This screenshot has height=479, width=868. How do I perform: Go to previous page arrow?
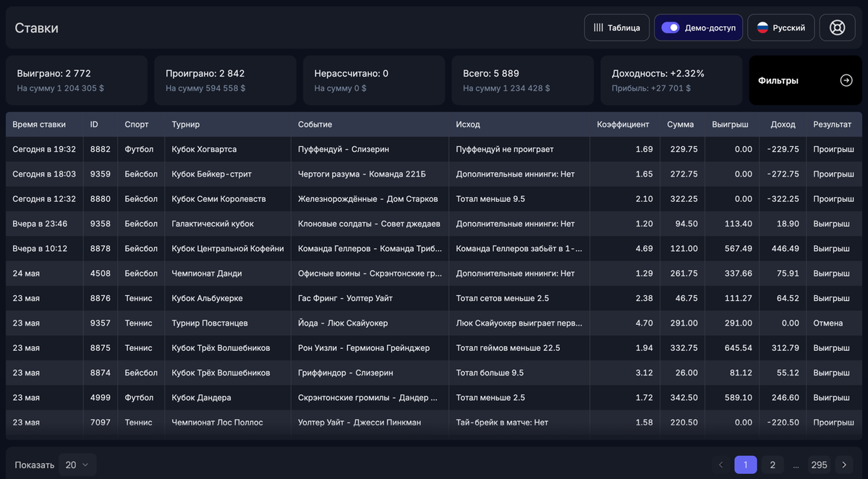tap(721, 465)
